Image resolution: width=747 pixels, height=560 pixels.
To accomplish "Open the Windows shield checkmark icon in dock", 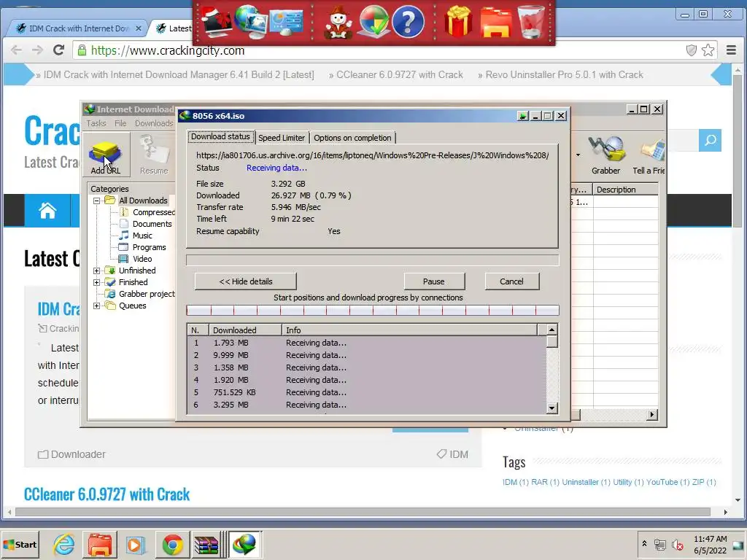I will click(374, 22).
